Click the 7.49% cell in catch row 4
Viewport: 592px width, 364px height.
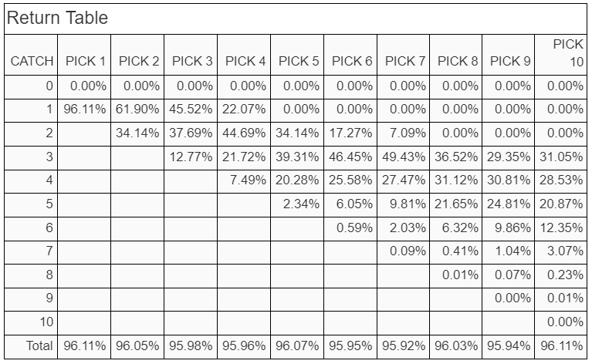248,180
